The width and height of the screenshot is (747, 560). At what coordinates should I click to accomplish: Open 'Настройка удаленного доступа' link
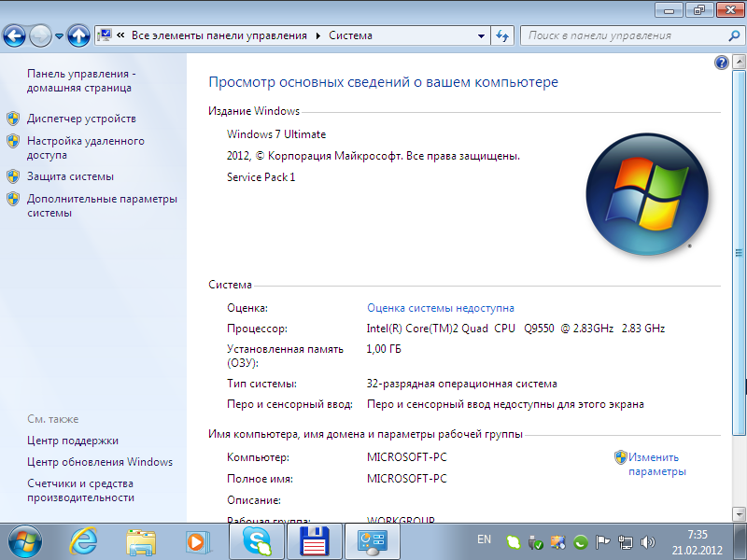coord(86,147)
